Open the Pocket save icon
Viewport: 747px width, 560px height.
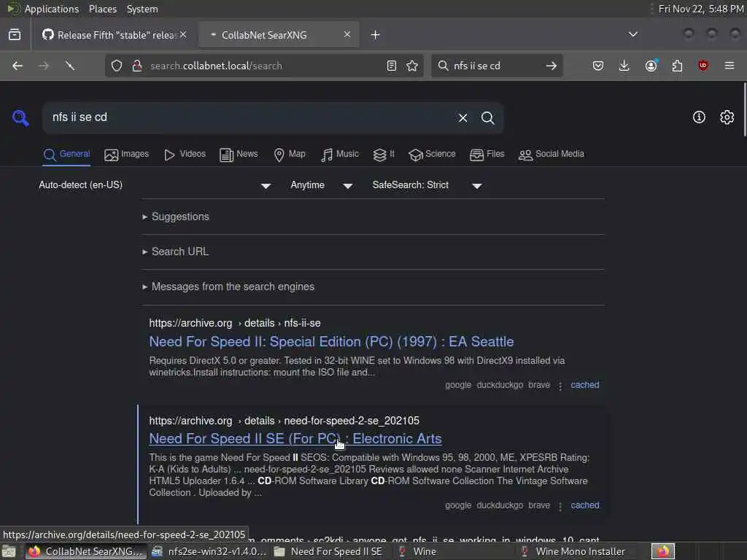tap(598, 66)
